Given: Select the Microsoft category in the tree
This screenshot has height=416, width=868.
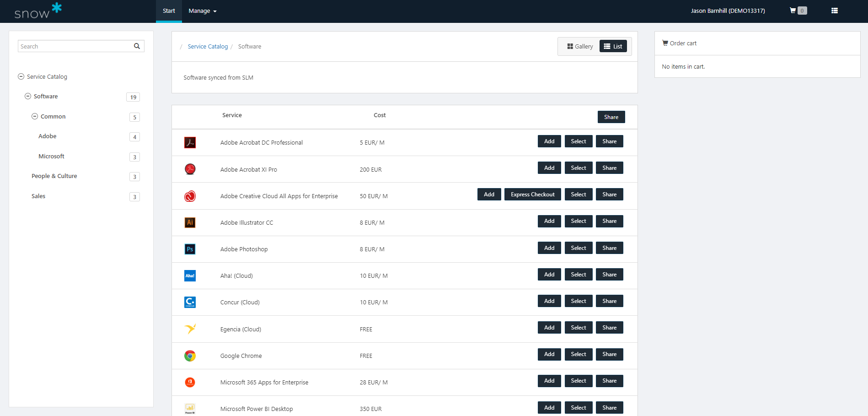Looking at the screenshot, I should 51,156.
